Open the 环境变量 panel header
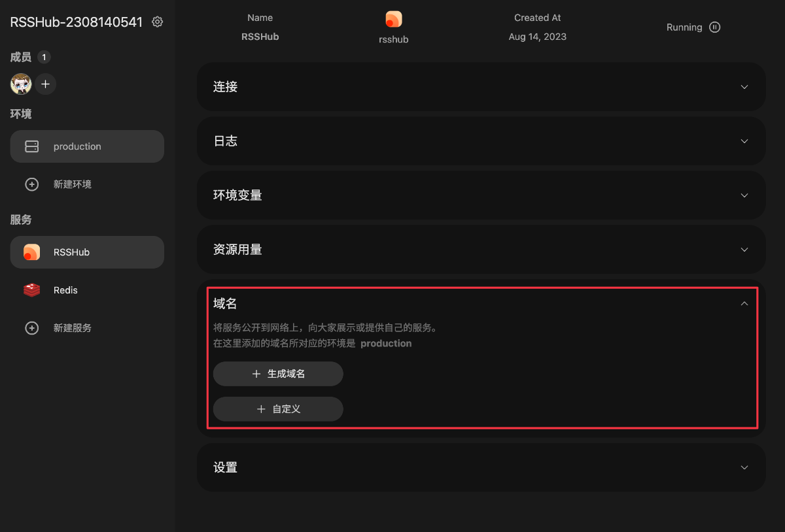Screen dimensions: 785x532 [x=481, y=195]
